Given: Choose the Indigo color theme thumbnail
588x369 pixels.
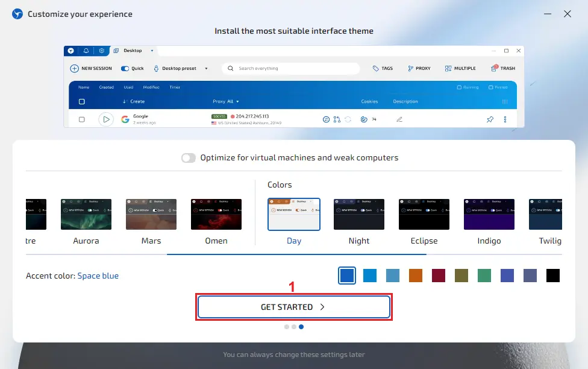Looking at the screenshot, I should 489,214.
